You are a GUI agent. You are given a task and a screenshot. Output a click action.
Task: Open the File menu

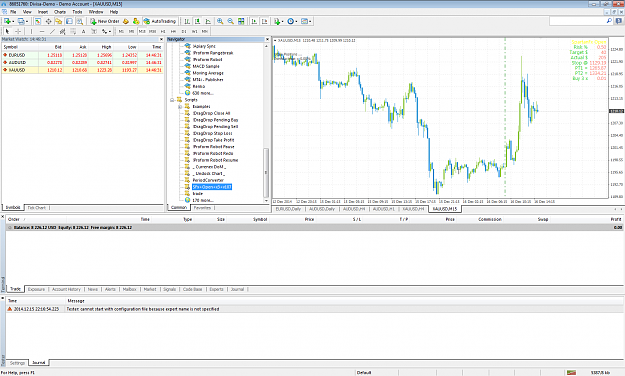click(x=13, y=12)
